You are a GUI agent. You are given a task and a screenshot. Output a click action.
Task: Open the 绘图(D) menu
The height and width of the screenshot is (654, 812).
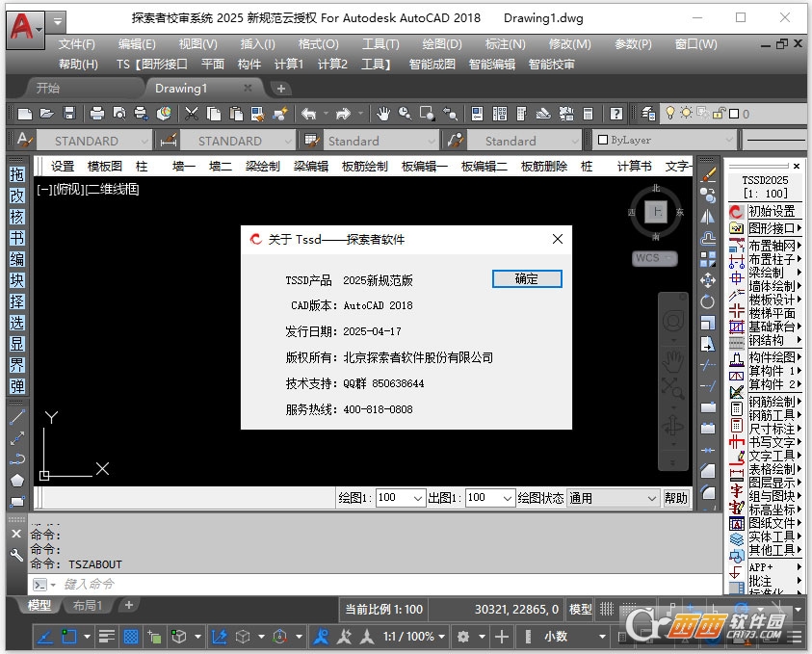(442, 44)
